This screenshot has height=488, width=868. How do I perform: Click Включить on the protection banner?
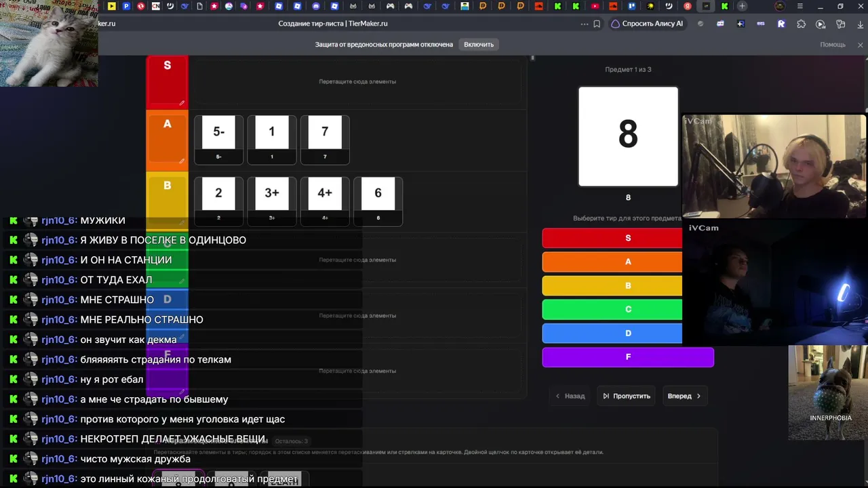point(479,44)
